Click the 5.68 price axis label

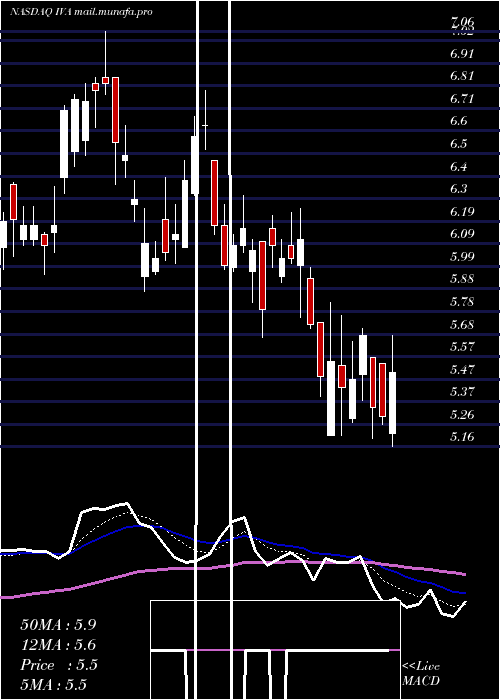[462, 325]
